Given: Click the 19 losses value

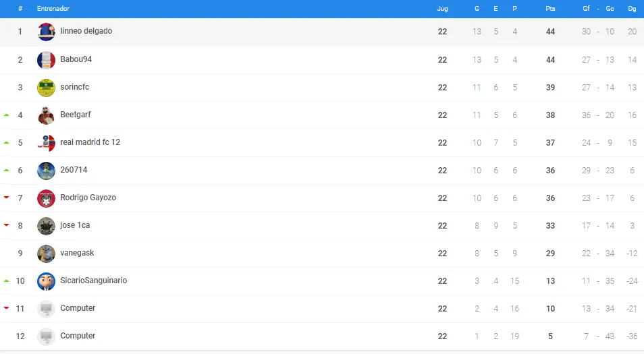Looking at the screenshot, I should point(514,336).
